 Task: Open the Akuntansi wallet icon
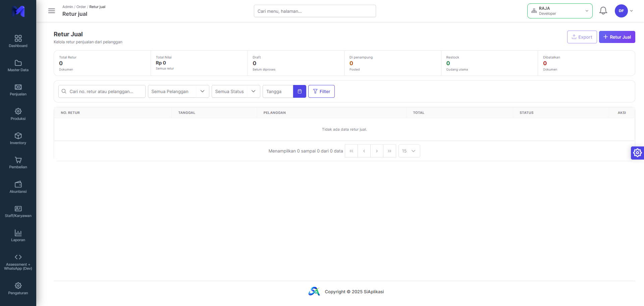[18, 184]
